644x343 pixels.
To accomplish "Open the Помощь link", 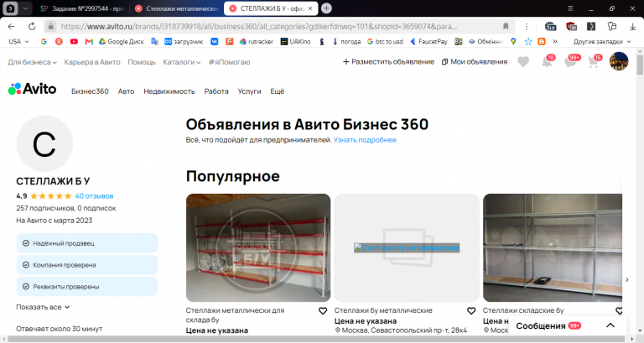I will 141,62.
